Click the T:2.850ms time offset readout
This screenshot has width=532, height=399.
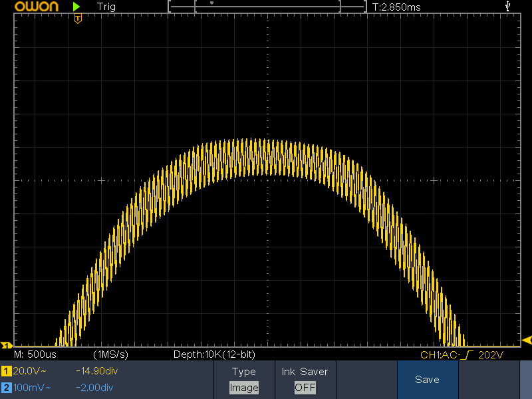pyautogui.click(x=396, y=7)
